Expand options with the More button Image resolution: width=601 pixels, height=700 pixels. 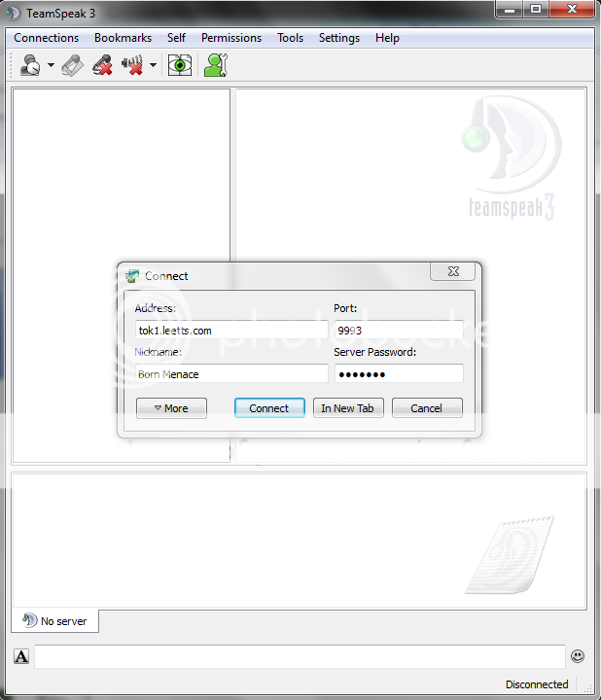coord(171,408)
